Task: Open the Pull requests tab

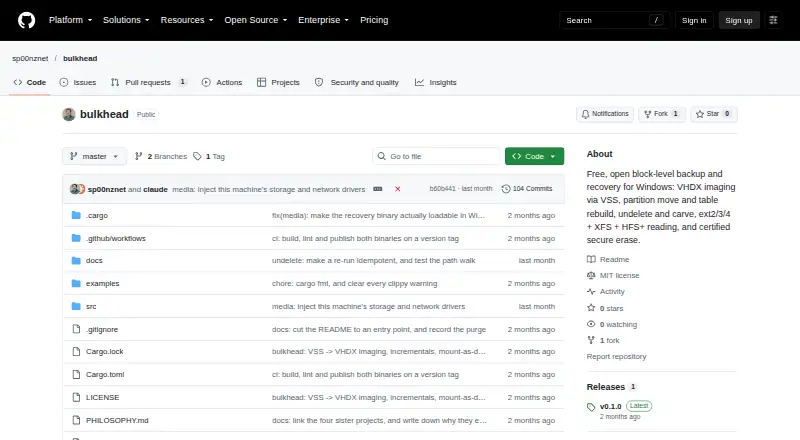Action: point(148,82)
